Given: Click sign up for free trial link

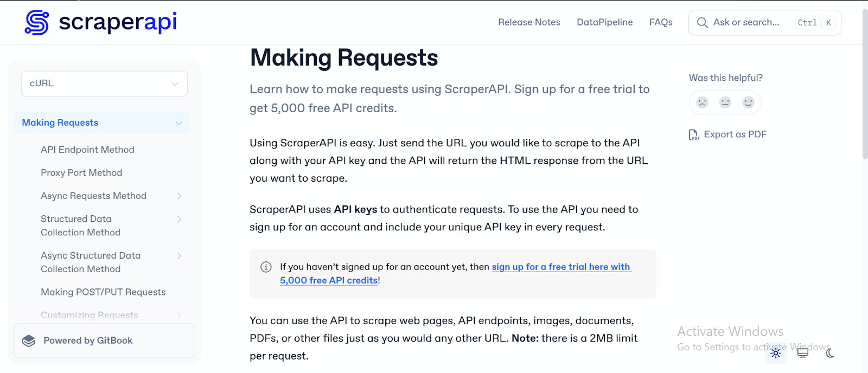Looking at the screenshot, I should (561, 267).
